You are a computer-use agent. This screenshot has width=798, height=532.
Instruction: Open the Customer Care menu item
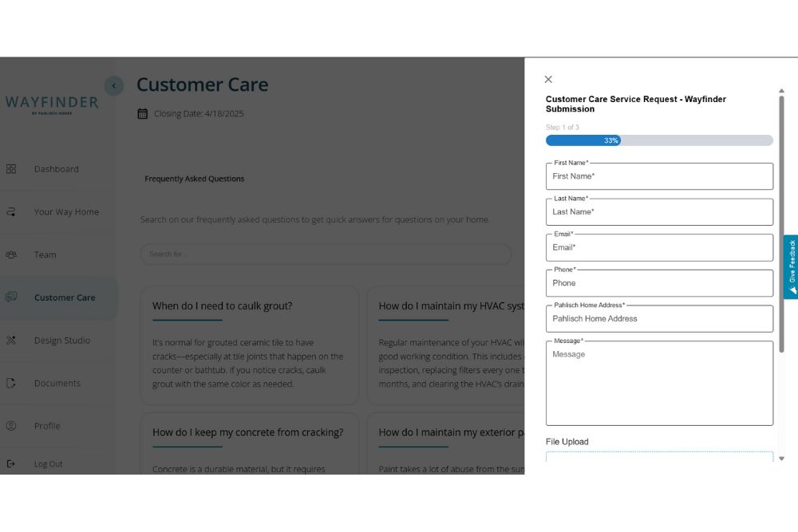pyautogui.click(x=64, y=298)
